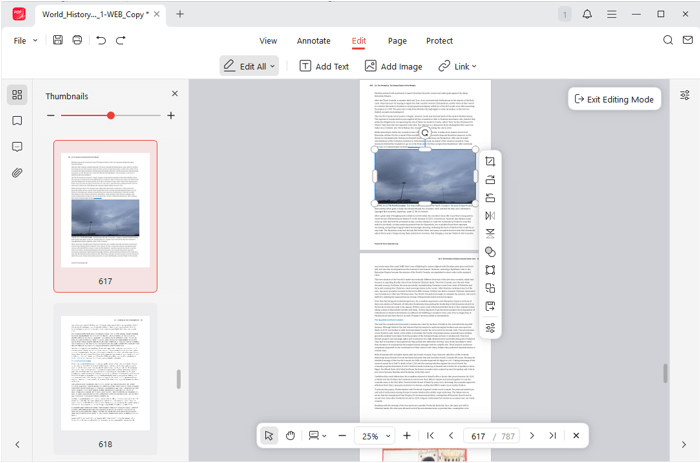Click the PDF app logo icon

click(19, 14)
